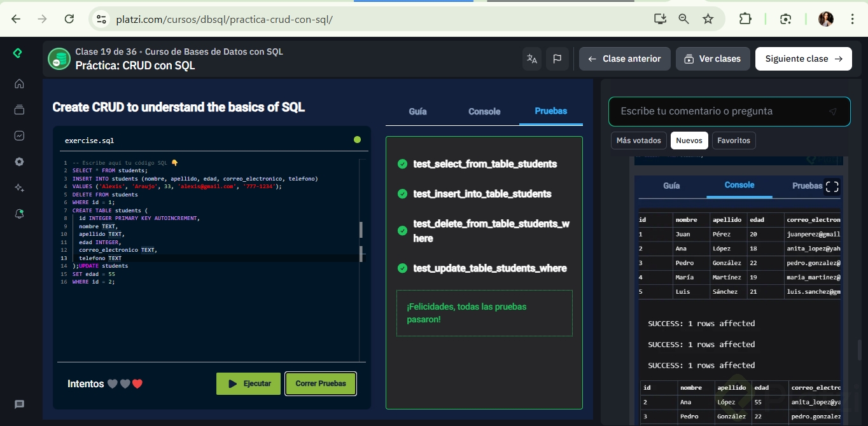Open notifications bell in sidebar
The image size is (868, 426).
[19, 214]
